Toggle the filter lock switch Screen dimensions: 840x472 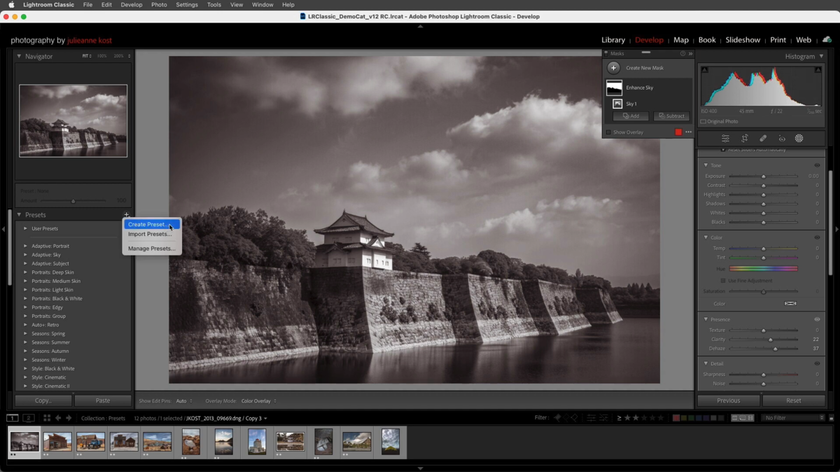[831, 418]
